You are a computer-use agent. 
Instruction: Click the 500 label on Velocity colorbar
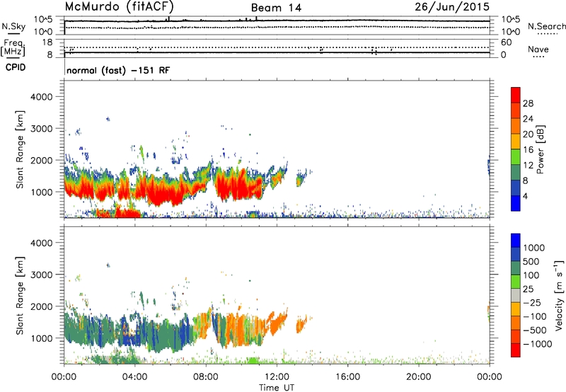tap(531, 262)
